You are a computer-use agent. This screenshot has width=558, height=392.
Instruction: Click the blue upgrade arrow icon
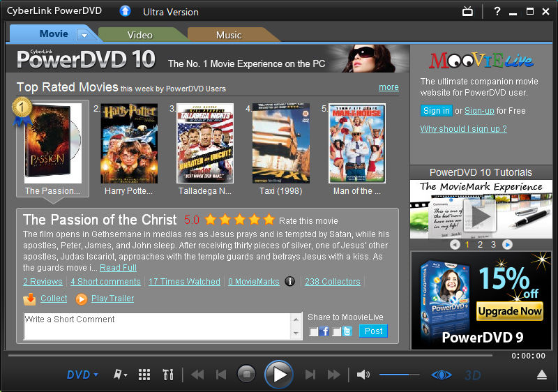(x=125, y=11)
